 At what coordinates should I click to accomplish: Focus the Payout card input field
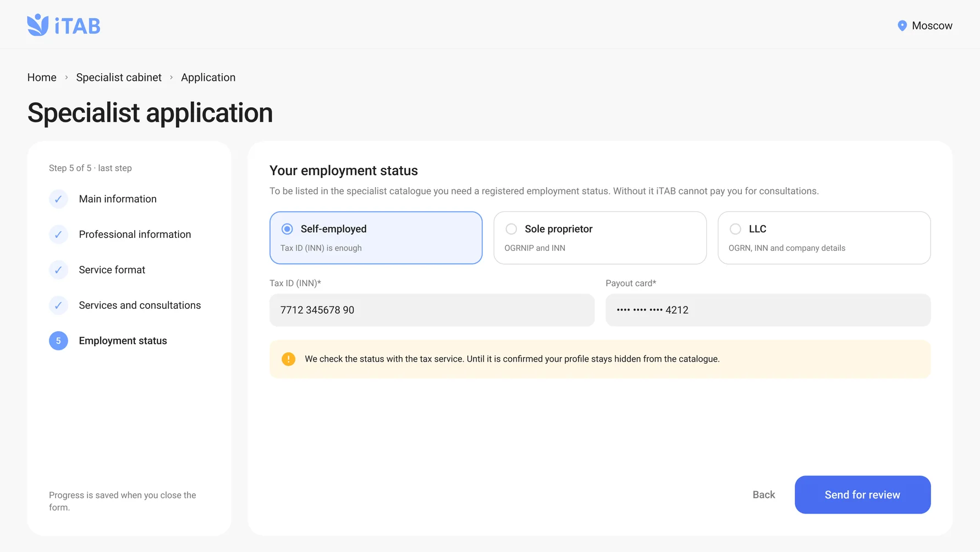pos(768,310)
